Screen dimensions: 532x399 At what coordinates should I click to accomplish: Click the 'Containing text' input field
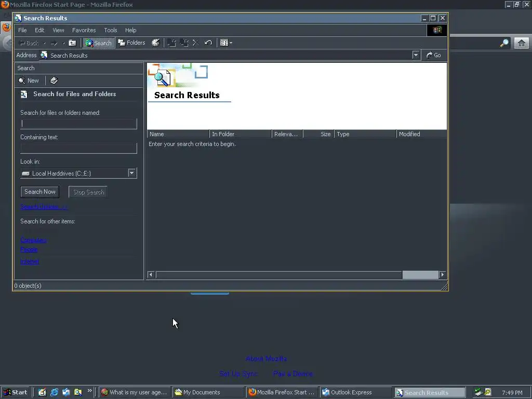tap(79, 148)
